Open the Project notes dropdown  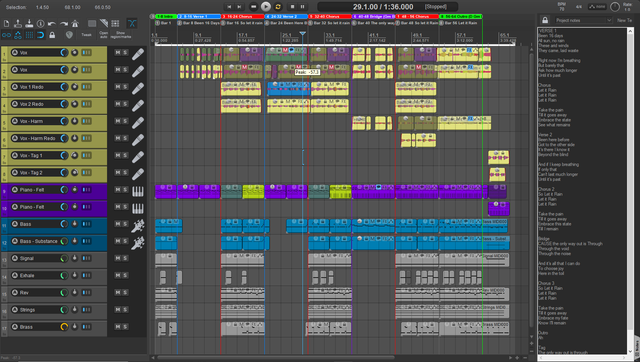pos(583,20)
